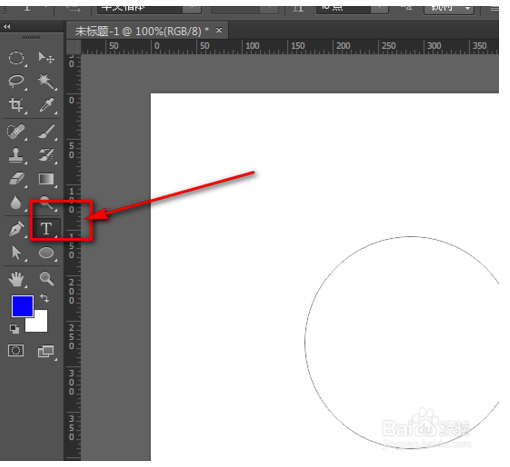Select the Lasso tool
The height and width of the screenshot is (467, 510).
tap(16, 81)
